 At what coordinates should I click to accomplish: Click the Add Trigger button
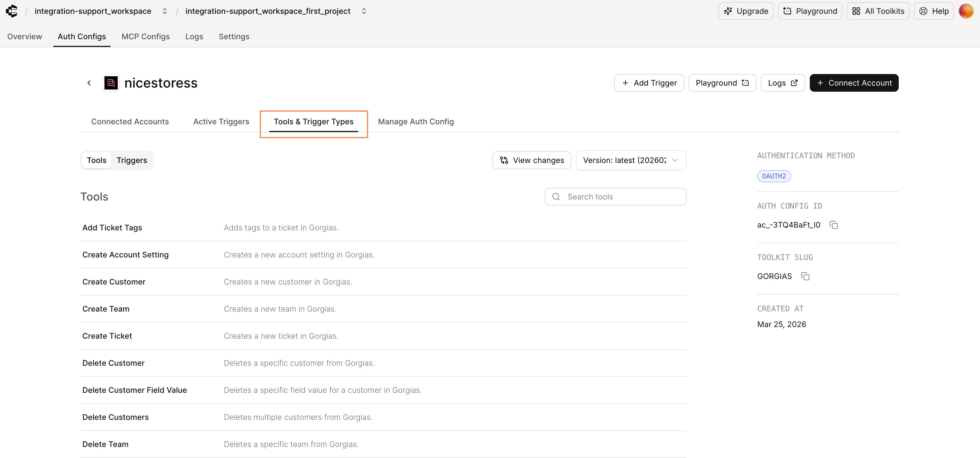649,83
